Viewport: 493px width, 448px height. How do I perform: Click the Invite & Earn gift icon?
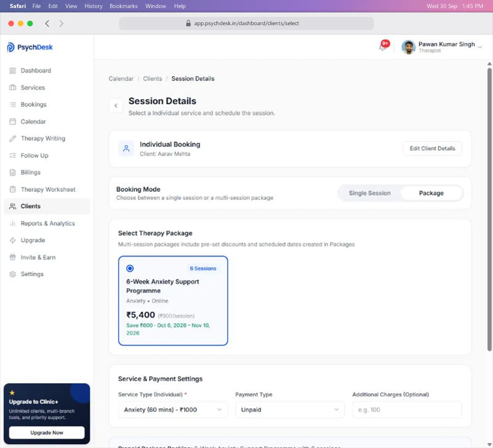12,257
